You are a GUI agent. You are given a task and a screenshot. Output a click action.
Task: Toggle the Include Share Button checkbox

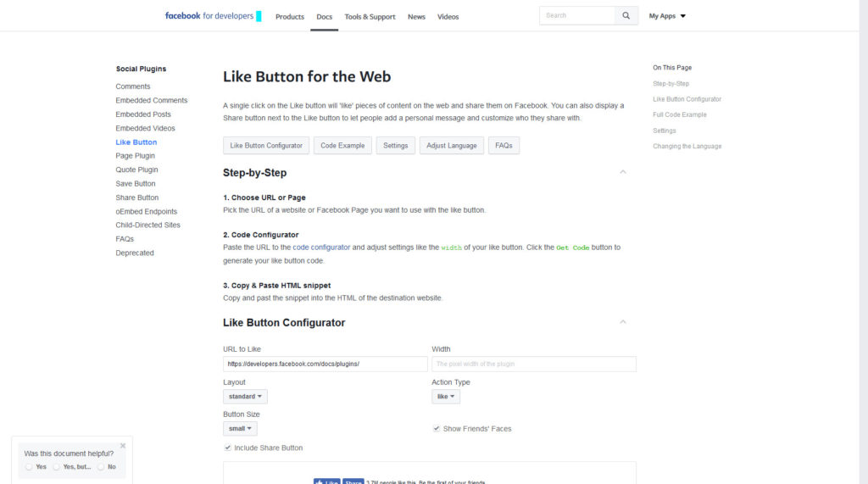tap(227, 448)
